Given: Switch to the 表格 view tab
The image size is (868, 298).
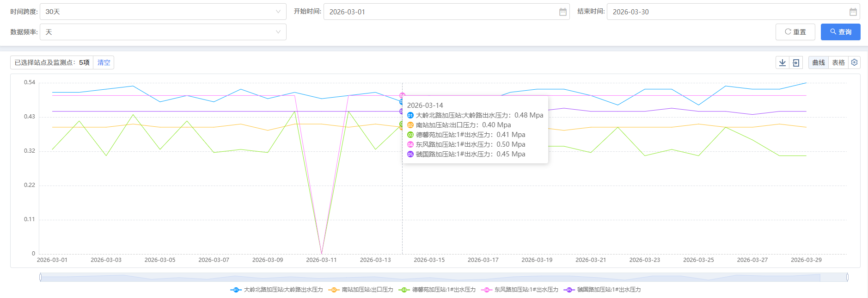Looking at the screenshot, I should pos(838,62).
